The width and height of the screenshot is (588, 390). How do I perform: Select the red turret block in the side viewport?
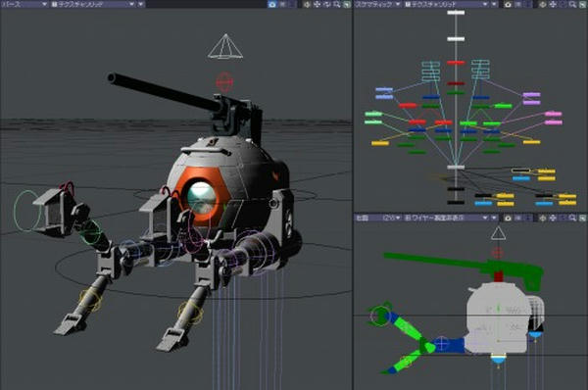[x=499, y=277]
